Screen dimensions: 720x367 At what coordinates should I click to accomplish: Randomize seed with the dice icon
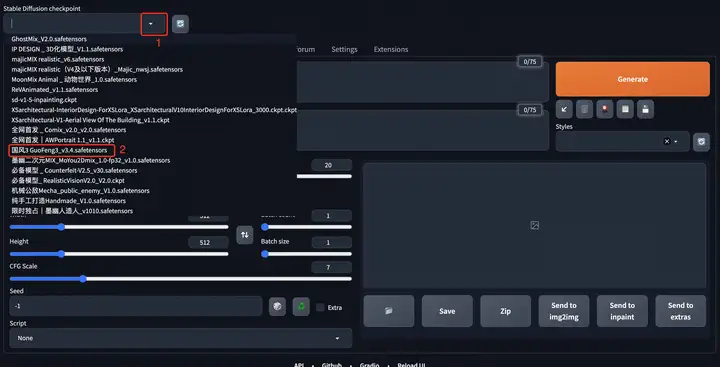point(277,307)
